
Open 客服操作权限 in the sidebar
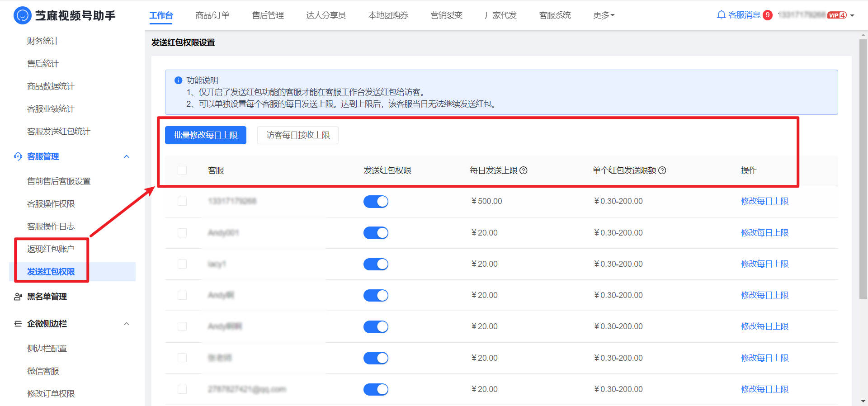tap(51, 204)
